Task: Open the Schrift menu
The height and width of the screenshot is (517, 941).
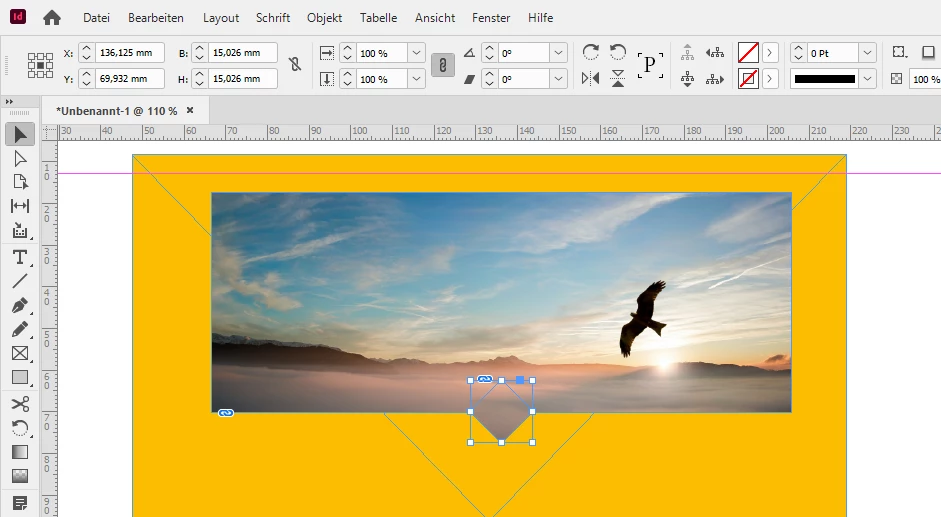Action: tap(273, 18)
